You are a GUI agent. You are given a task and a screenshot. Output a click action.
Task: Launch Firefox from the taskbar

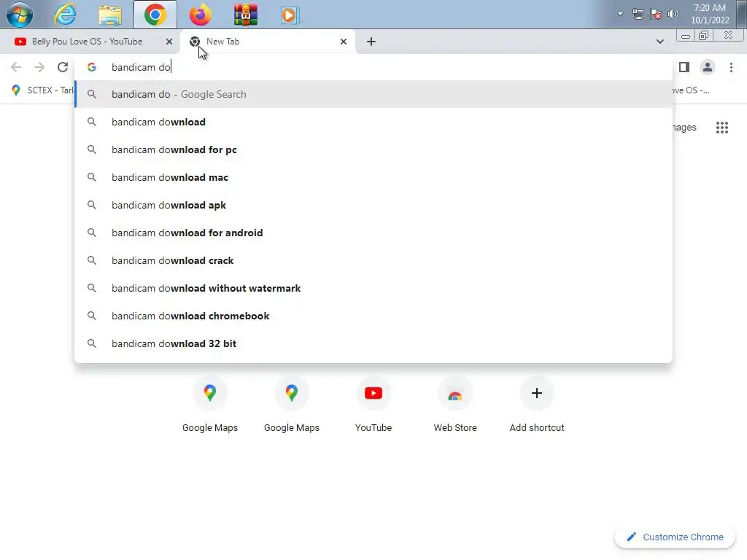point(200,15)
